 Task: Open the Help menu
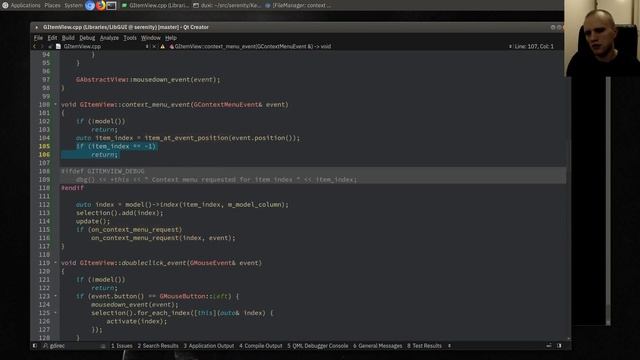tap(171, 38)
